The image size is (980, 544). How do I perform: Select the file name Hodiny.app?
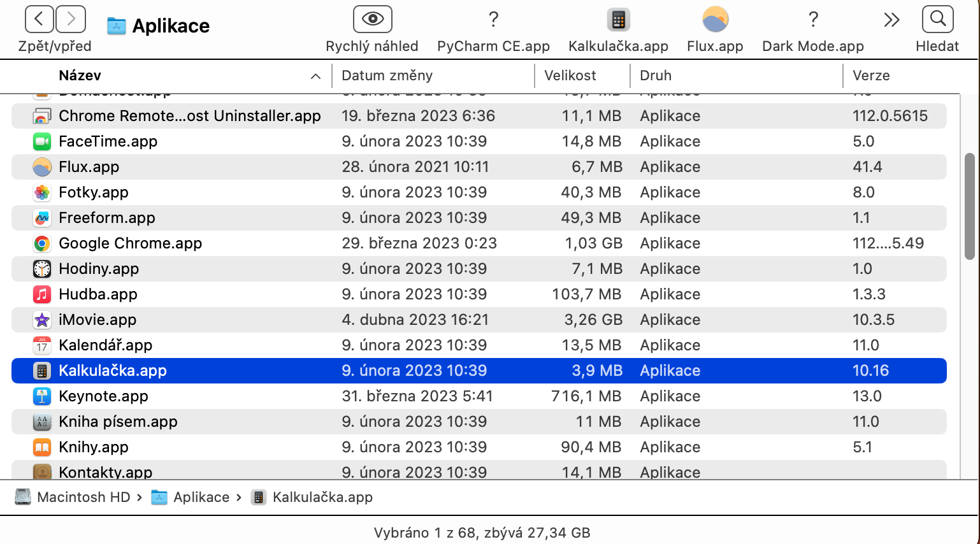click(99, 269)
